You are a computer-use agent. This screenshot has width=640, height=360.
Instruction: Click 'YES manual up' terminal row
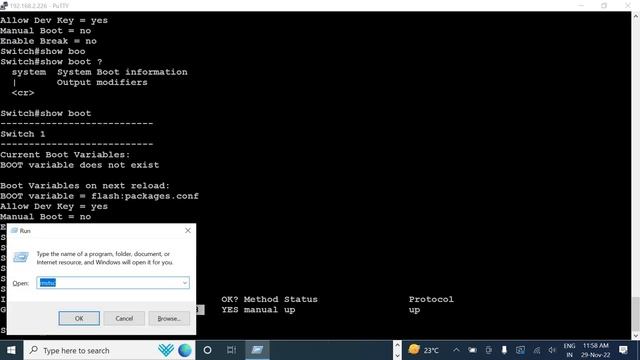258,310
